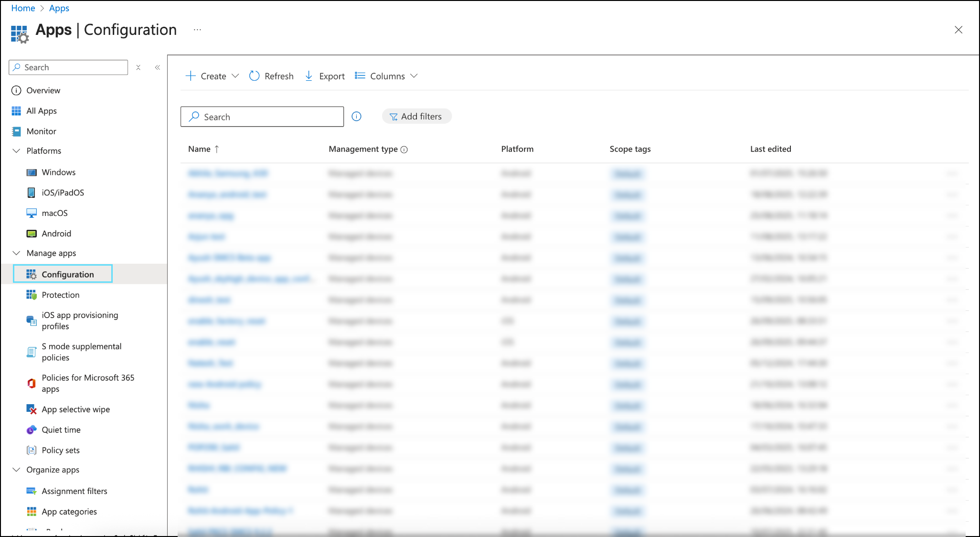Sort by the Name column header
Screen dimensions: 980x537
pyautogui.click(x=200, y=149)
